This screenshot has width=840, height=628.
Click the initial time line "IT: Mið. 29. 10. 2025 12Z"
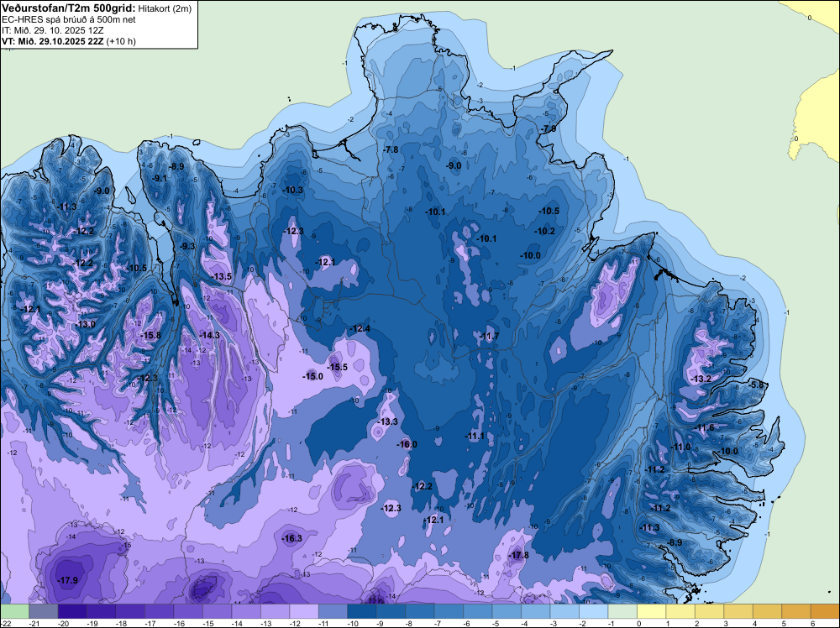[x=52, y=30]
